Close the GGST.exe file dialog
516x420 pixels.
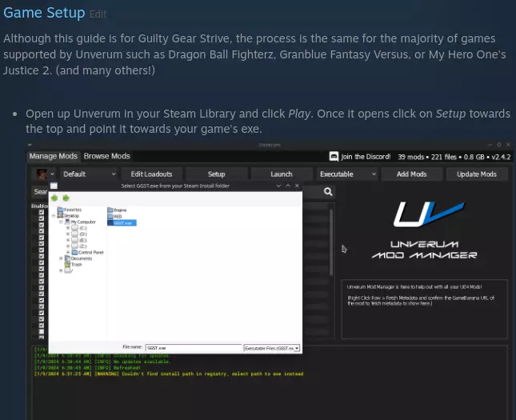click(x=297, y=186)
